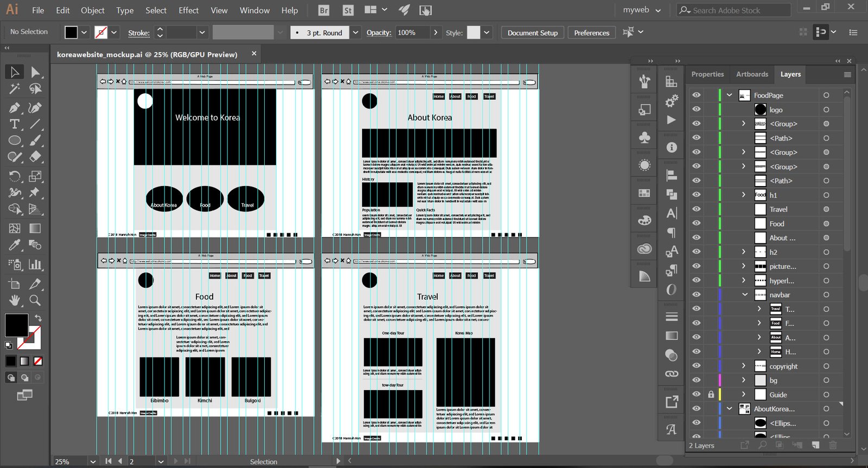
Task: Activate the Eyedropper tool
Action: tap(15, 245)
